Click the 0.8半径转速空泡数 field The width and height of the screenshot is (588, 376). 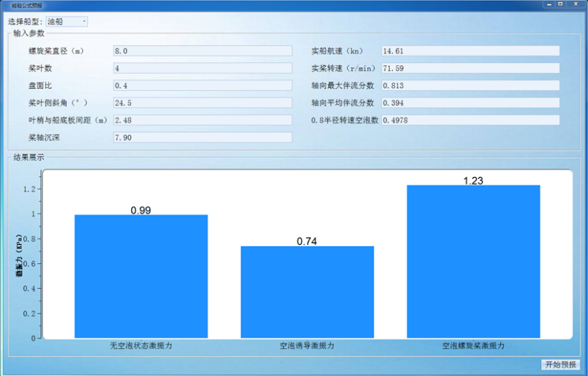[469, 120]
